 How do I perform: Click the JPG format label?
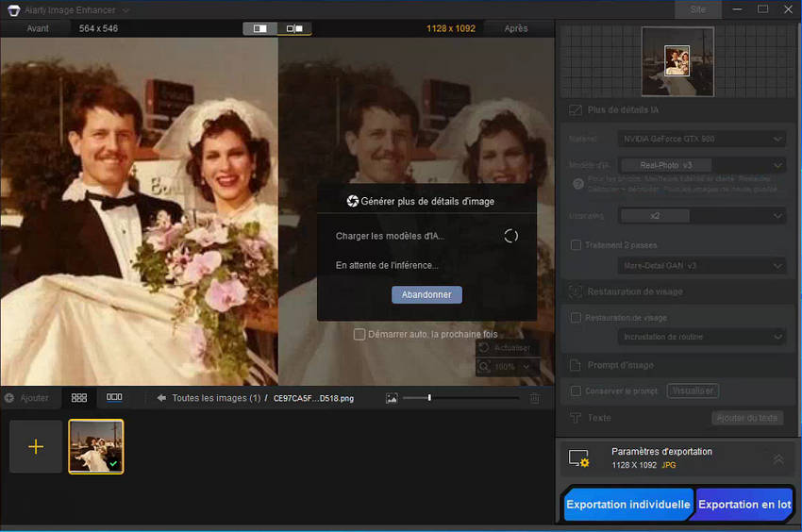click(x=669, y=465)
